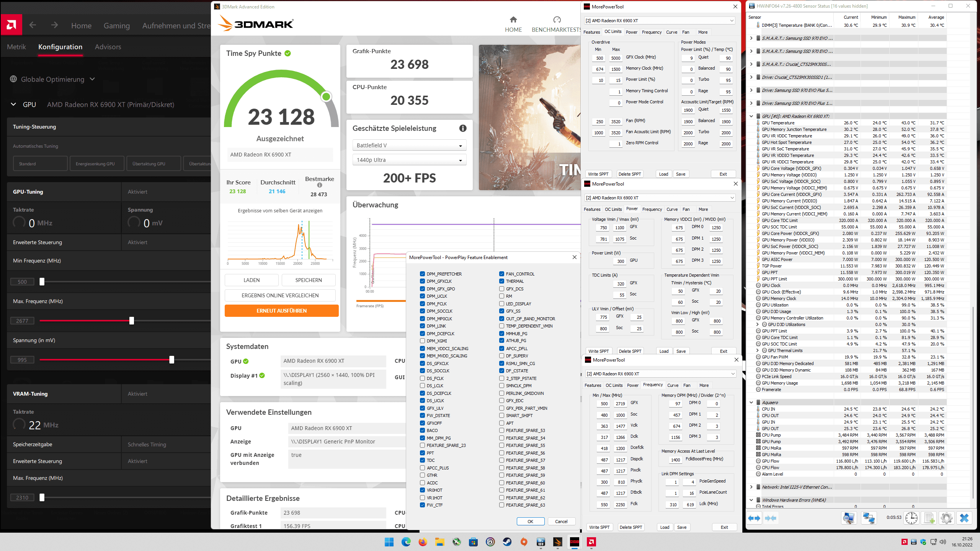Image resolution: width=980 pixels, height=551 pixels.
Task: Collapse HWiNFO columns with inward arrows
Action: [770, 518]
